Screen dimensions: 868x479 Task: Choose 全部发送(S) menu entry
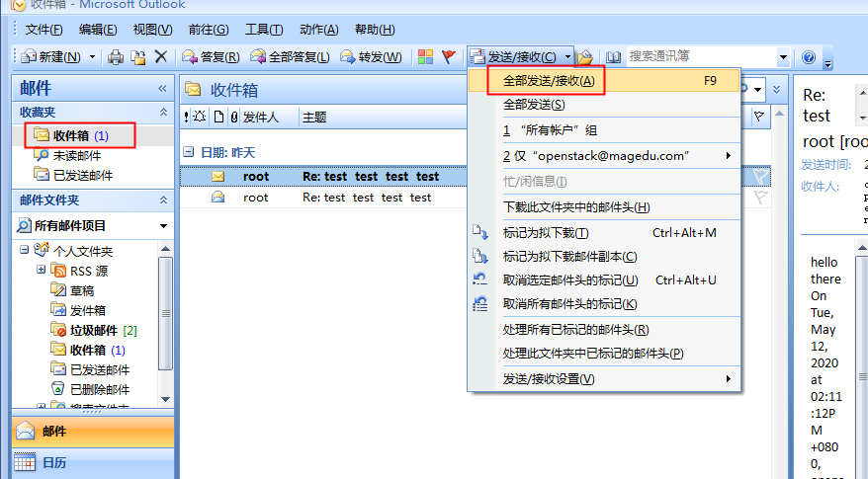(604, 105)
